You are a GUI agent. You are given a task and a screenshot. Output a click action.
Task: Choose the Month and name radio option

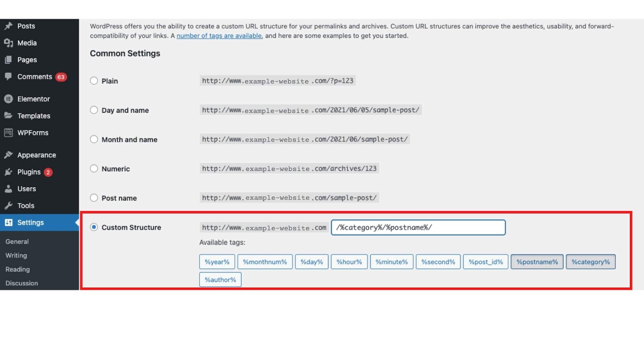[x=94, y=139]
